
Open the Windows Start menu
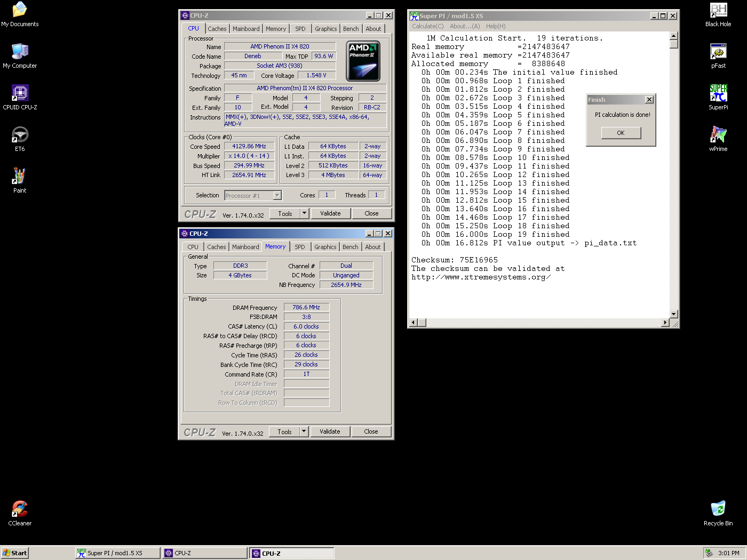click(14, 553)
